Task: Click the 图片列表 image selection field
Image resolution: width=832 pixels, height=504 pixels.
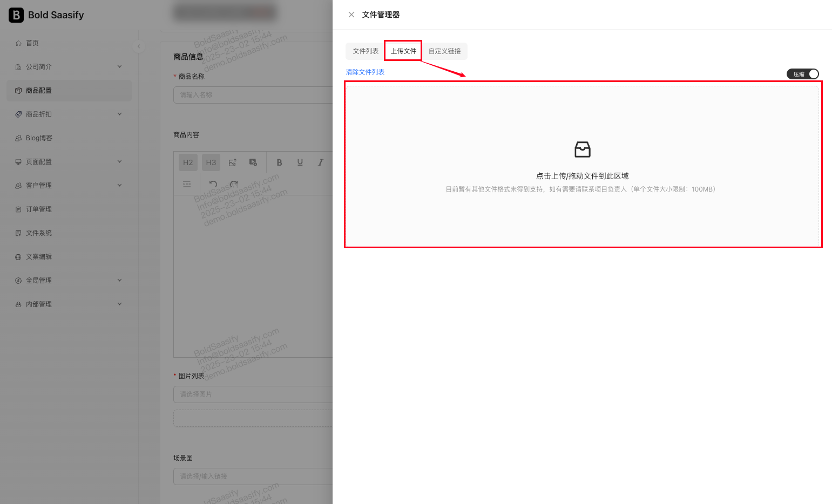Action: (253, 394)
